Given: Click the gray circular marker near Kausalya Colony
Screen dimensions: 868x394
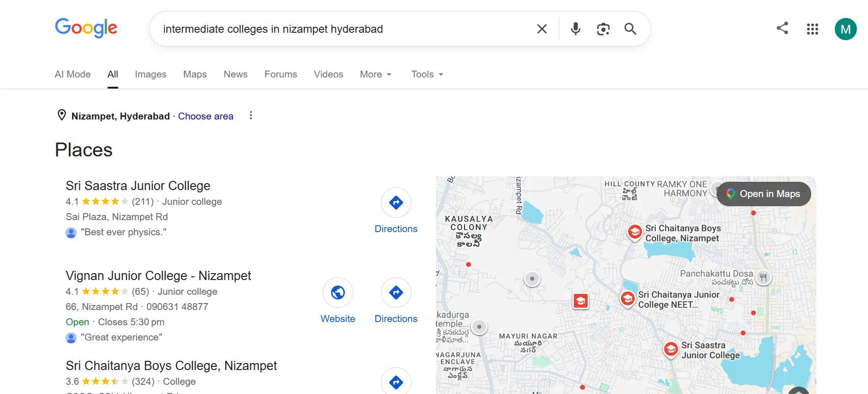Looking at the screenshot, I should [x=532, y=279].
